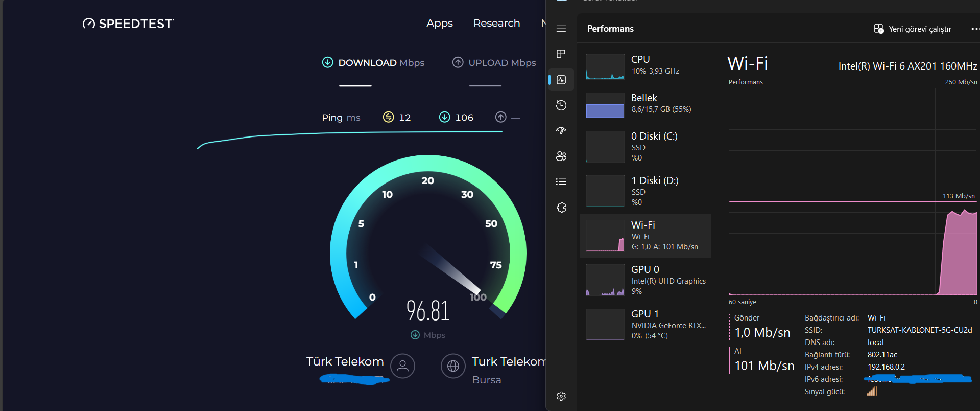Select the GPU 0 Intel UHD Graphics entry

click(646, 280)
